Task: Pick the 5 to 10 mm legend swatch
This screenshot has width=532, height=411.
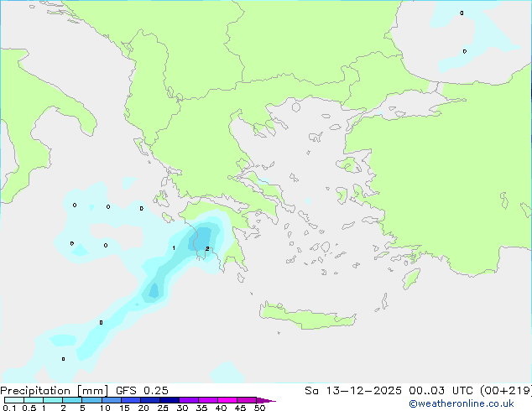Action: (91, 400)
